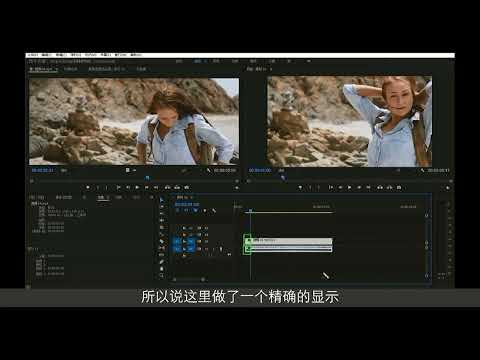Image resolution: width=480 pixels, height=360 pixels.
Task: Open the File menu
Action: tap(33, 55)
